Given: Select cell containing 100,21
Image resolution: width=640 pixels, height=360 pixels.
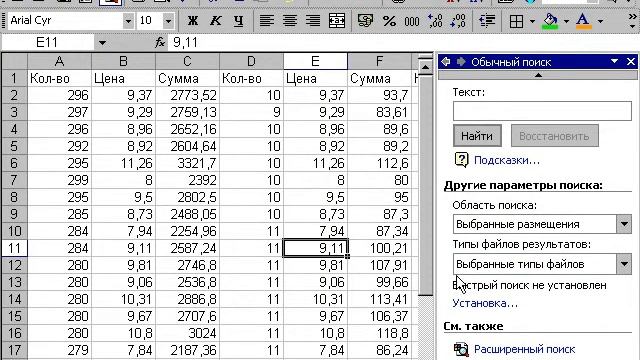Looking at the screenshot, I should pyautogui.click(x=380, y=248).
